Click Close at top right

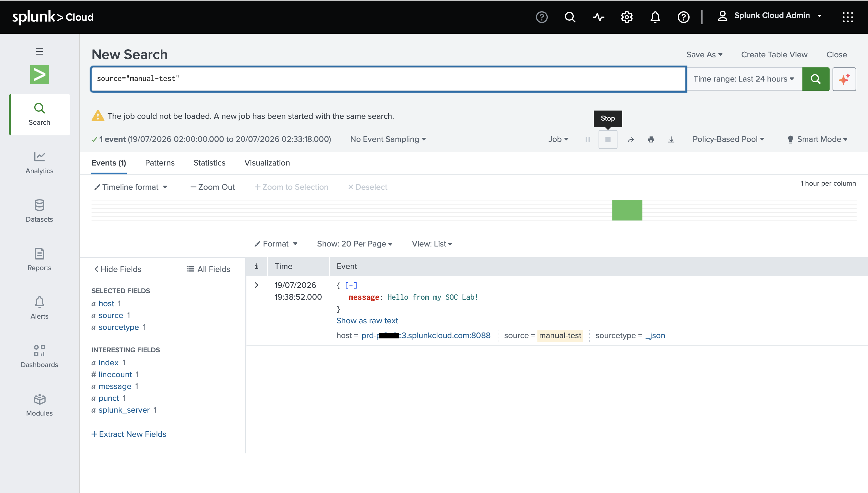pyautogui.click(x=836, y=55)
